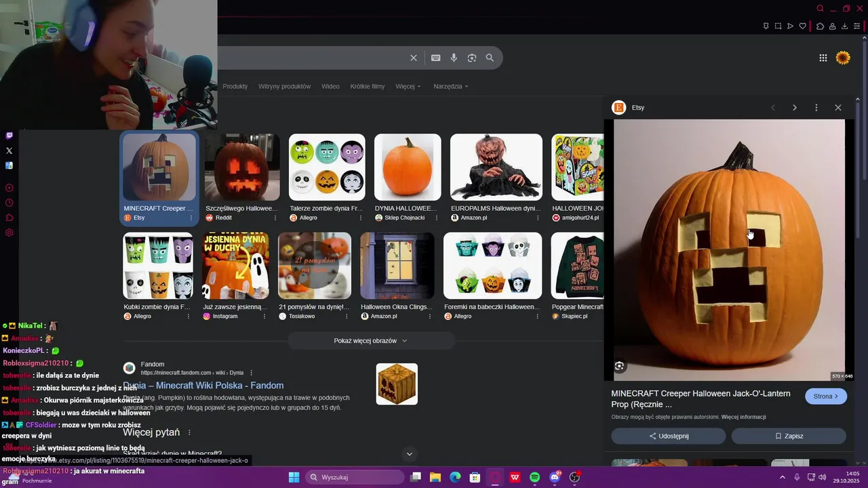
Task: Click the large creeper pumpkin preview image
Action: tap(729, 250)
